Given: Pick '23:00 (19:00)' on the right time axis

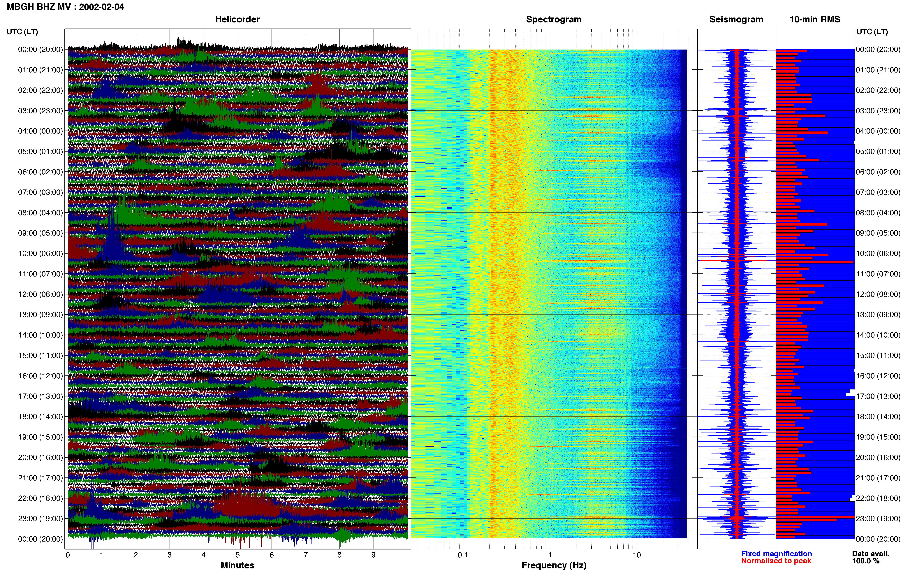Looking at the screenshot, I should (878, 518).
